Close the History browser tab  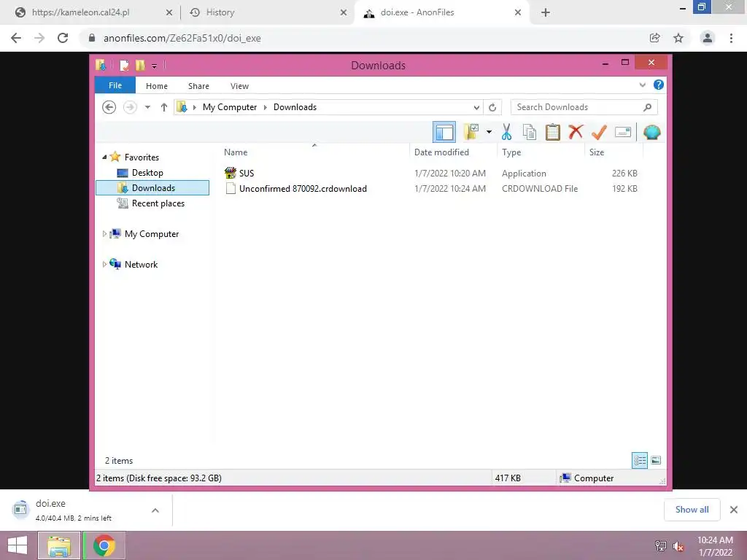(x=344, y=12)
